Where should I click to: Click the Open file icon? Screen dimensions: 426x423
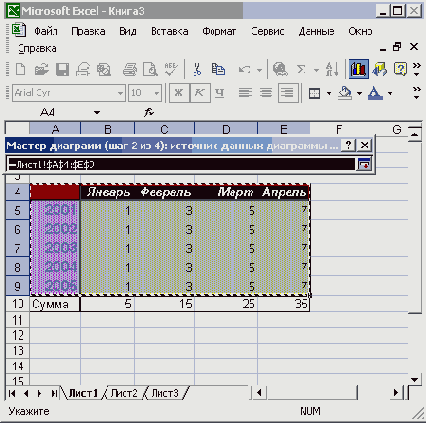[41, 69]
